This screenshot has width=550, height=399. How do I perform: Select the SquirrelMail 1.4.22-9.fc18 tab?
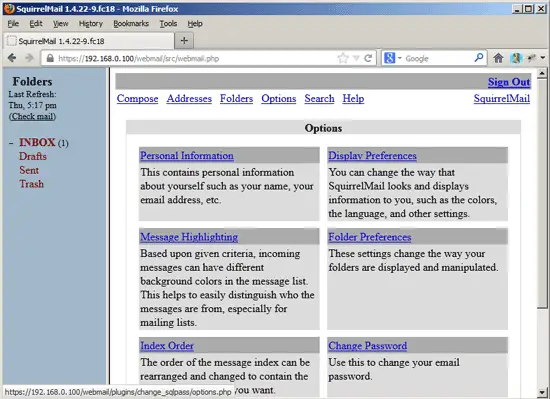[89, 41]
